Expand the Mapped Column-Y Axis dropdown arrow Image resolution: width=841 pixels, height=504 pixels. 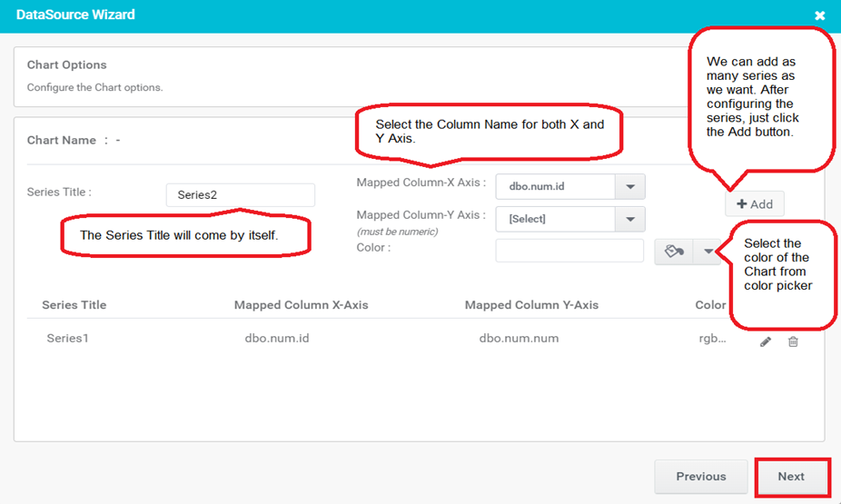[630, 219]
